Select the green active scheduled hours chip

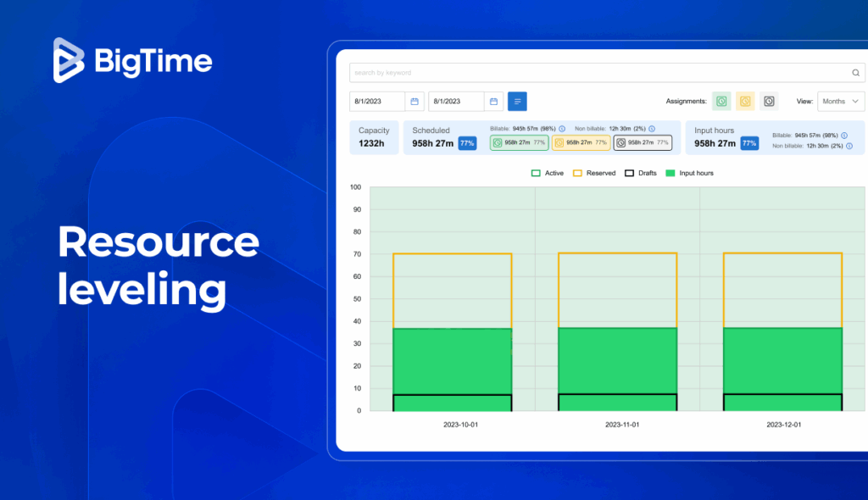pos(519,143)
